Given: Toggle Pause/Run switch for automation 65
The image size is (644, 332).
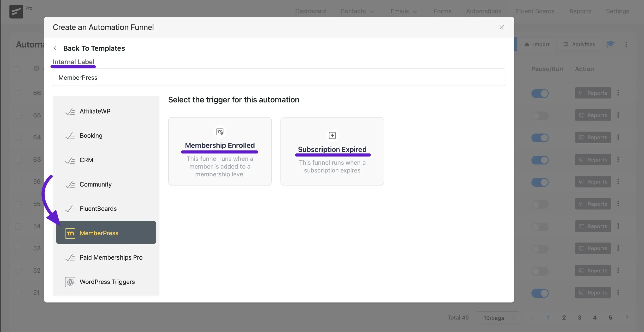Looking at the screenshot, I should [540, 116].
